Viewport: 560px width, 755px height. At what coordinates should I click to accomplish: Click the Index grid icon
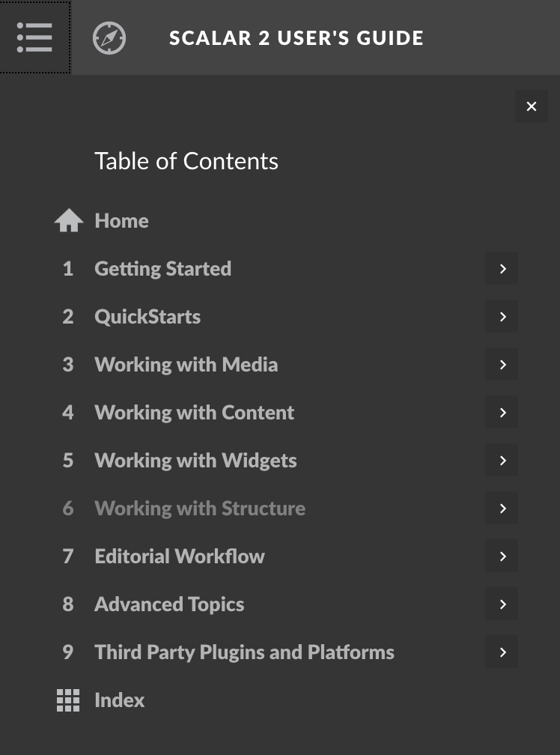[x=68, y=700]
